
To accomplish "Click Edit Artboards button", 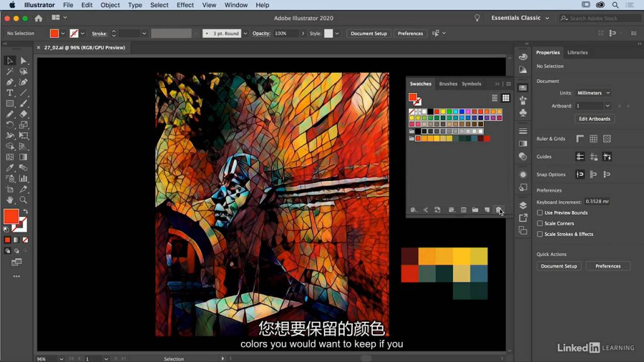I will point(594,119).
